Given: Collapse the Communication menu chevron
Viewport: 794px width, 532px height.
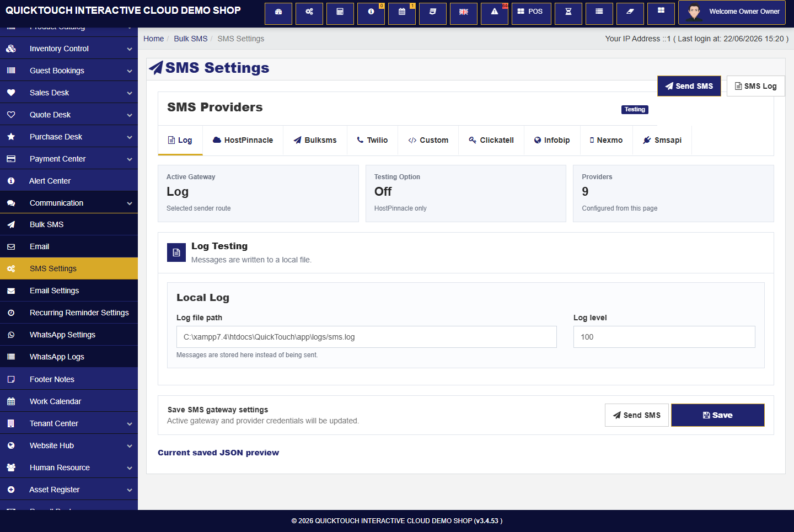Looking at the screenshot, I should click(x=130, y=203).
